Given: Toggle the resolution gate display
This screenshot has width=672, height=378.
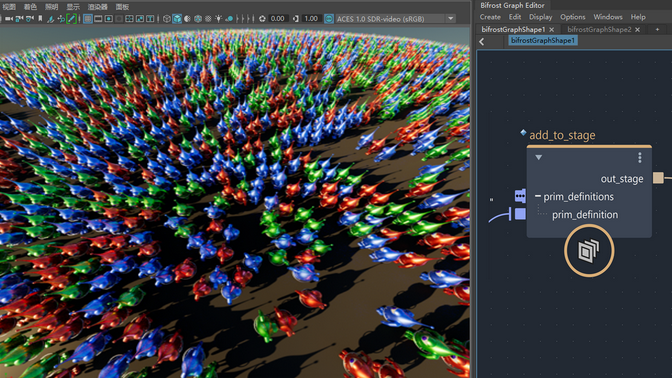Looking at the screenshot, I should [x=109, y=19].
